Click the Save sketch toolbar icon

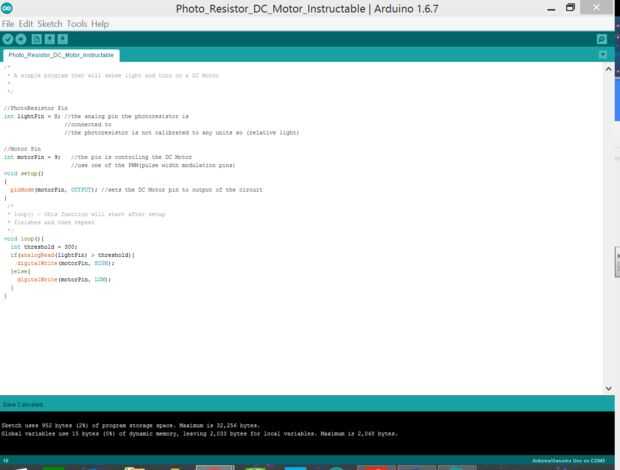point(62,39)
